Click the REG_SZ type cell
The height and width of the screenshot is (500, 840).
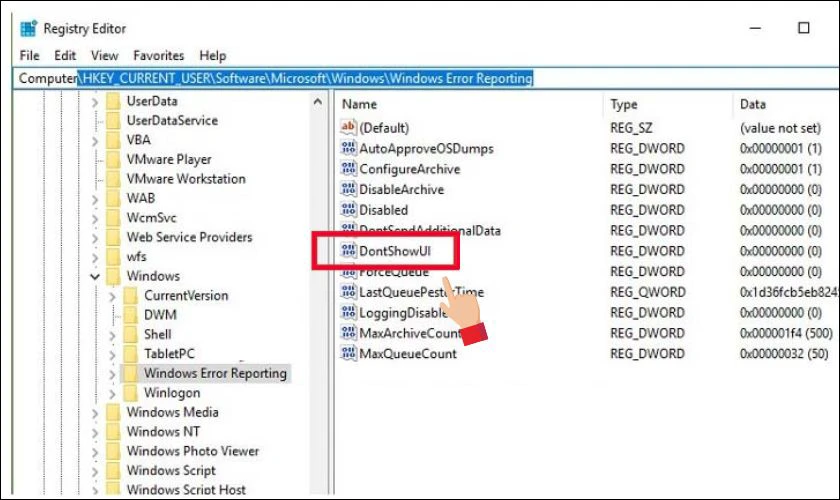[x=631, y=128]
